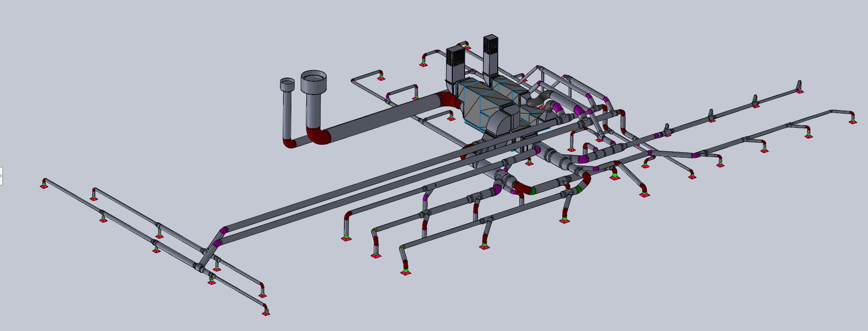The width and height of the screenshot is (868, 331).
Task: Select the far-left red diffuser terminal
Action: [x=44, y=185]
